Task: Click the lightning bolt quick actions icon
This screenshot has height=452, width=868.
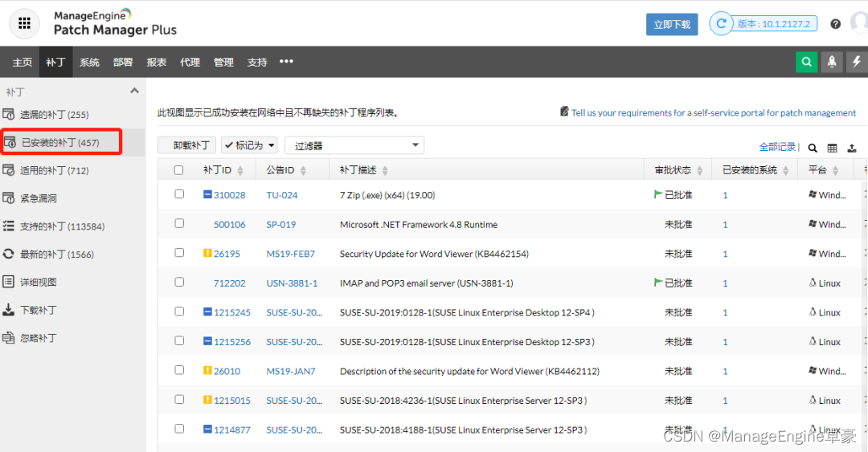Action: coord(857,62)
